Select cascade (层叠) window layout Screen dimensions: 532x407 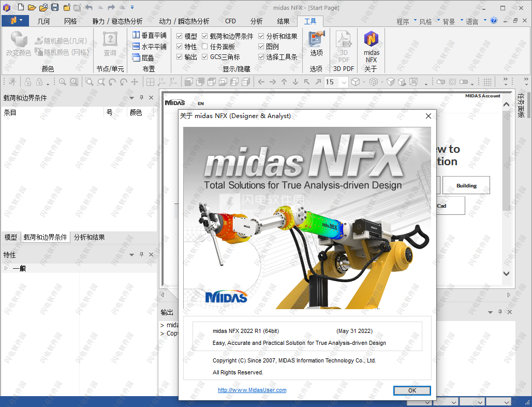(143, 57)
